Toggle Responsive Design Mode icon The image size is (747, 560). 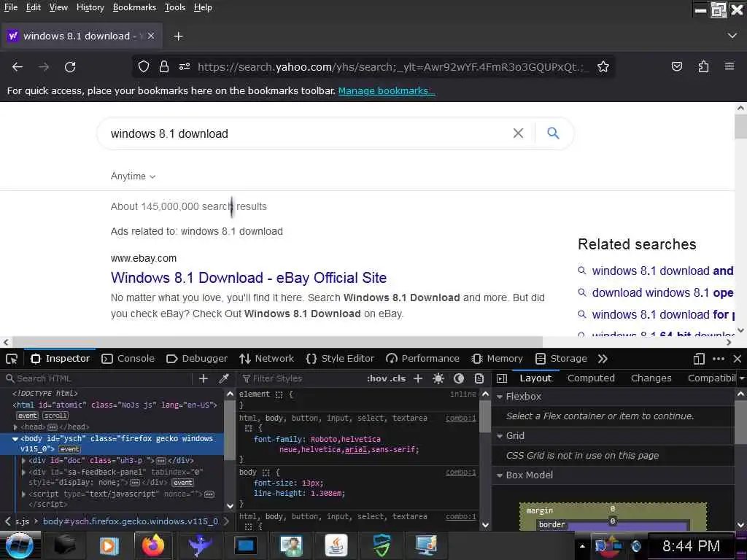[x=699, y=359]
